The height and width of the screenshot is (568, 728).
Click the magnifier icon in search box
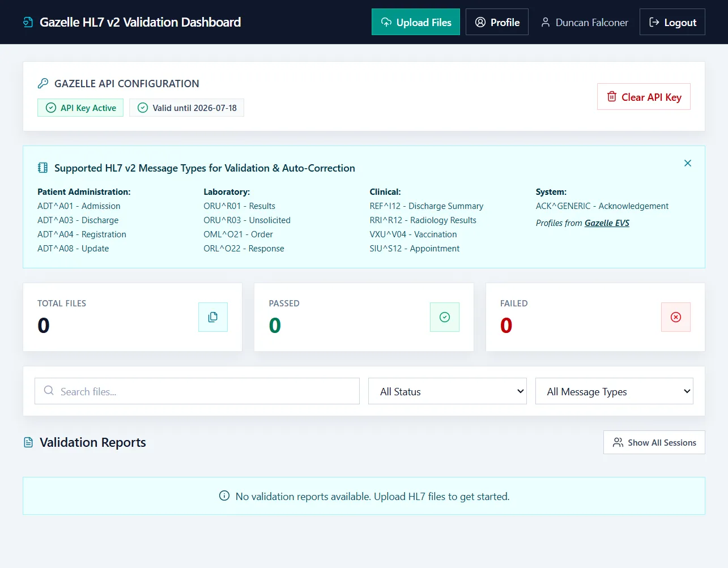click(x=49, y=391)
